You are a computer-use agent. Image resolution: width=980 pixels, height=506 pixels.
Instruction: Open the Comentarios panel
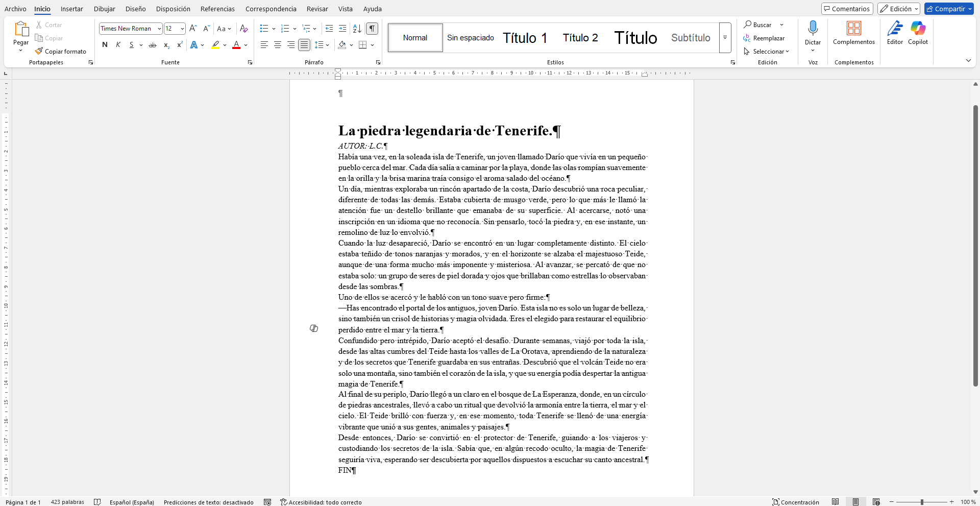(x=847, y=8)
